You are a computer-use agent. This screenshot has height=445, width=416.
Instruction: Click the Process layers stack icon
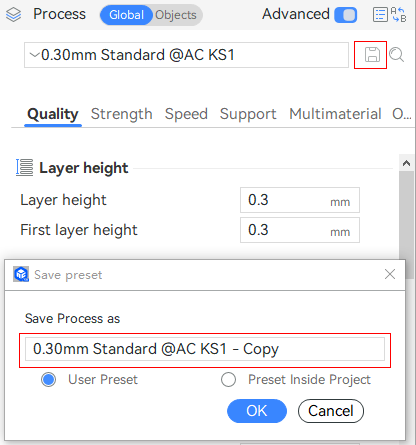tap(13, 15)
